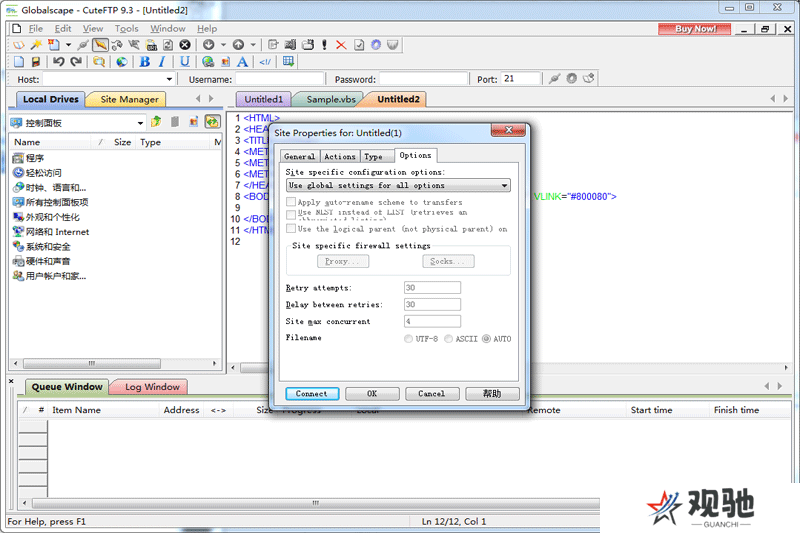Click into the Password input field
800x533 pixels.
(x=424, y=79)
